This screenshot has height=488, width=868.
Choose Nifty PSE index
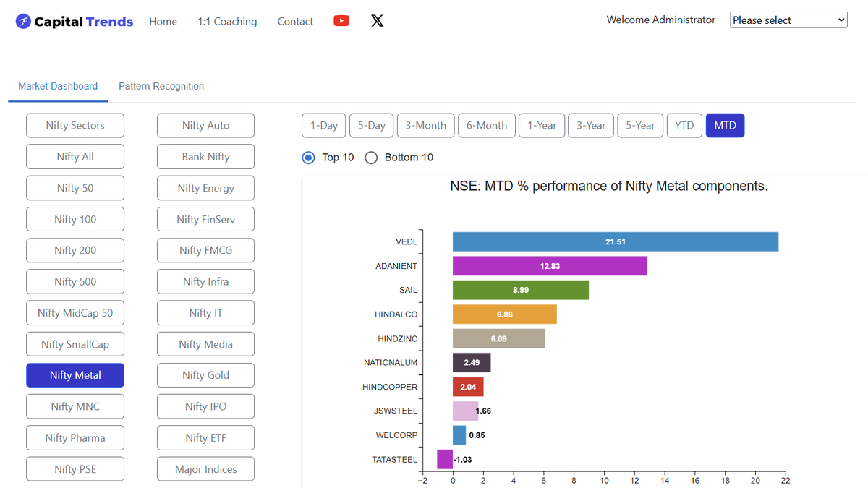pos(75,469)
